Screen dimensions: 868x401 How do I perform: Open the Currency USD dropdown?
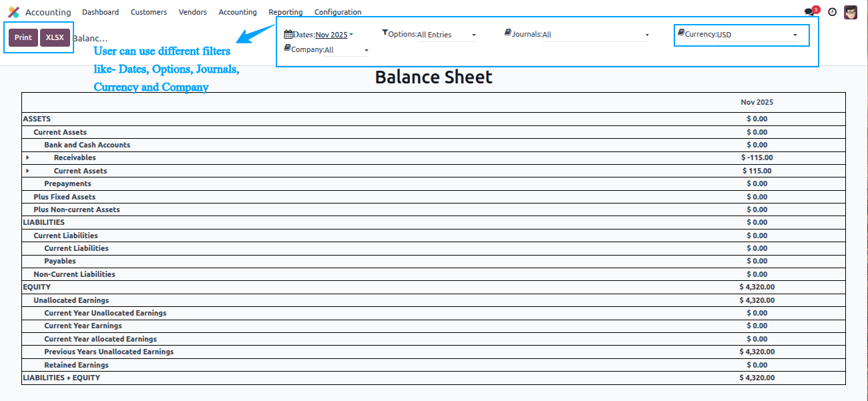tap(758, 35)
